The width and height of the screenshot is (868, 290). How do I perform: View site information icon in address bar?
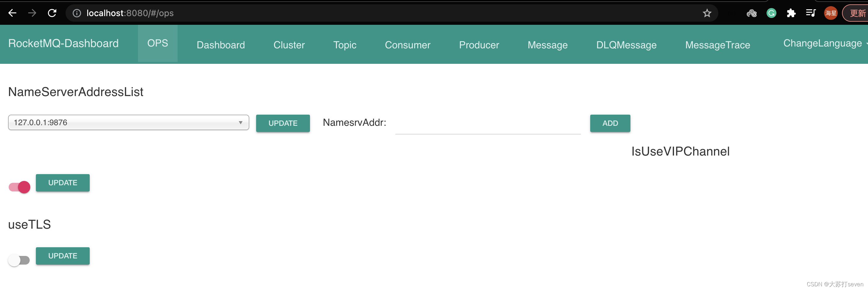77,13
